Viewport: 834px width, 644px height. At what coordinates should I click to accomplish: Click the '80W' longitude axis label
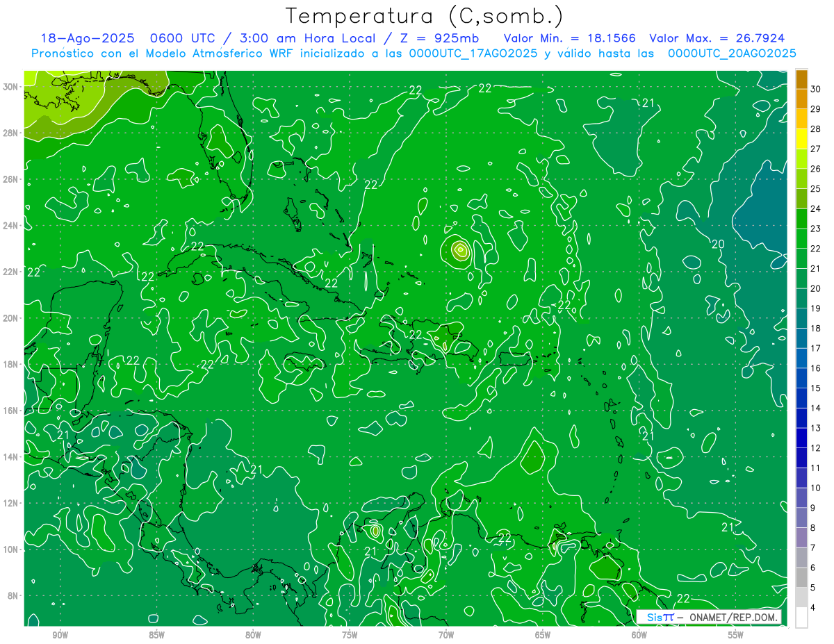pos(253,634)
